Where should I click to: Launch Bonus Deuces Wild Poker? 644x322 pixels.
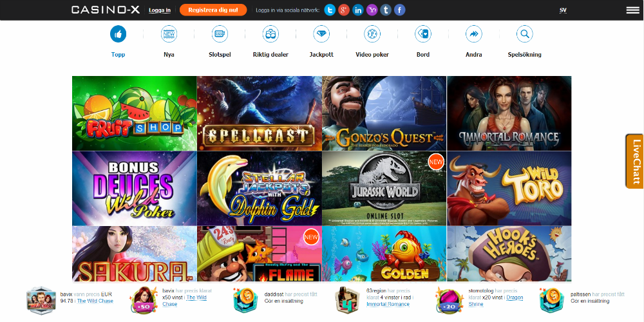[x=135, y=189]
